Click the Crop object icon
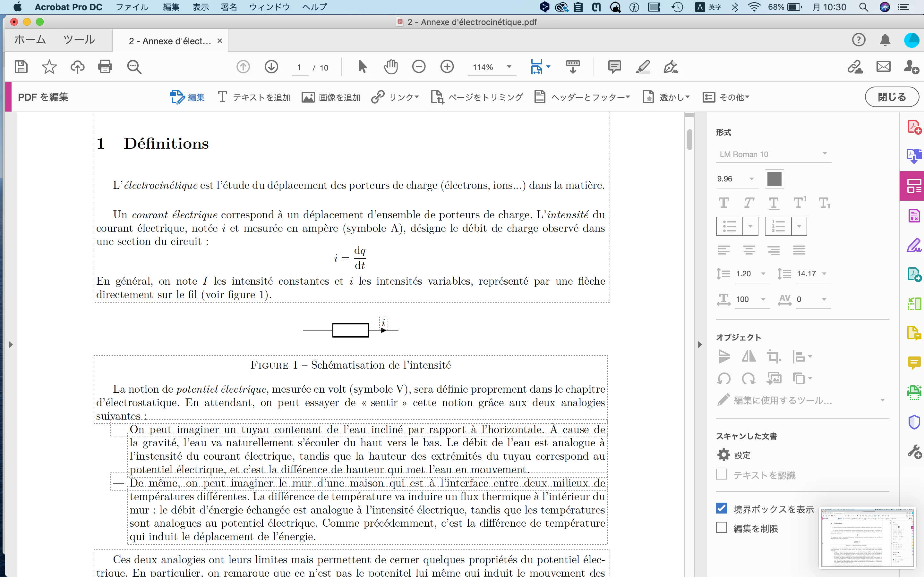 point(773,356)
